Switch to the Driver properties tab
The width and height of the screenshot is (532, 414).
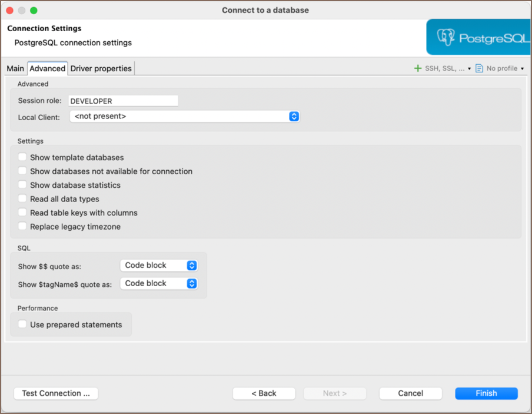[x=101, y=68]
